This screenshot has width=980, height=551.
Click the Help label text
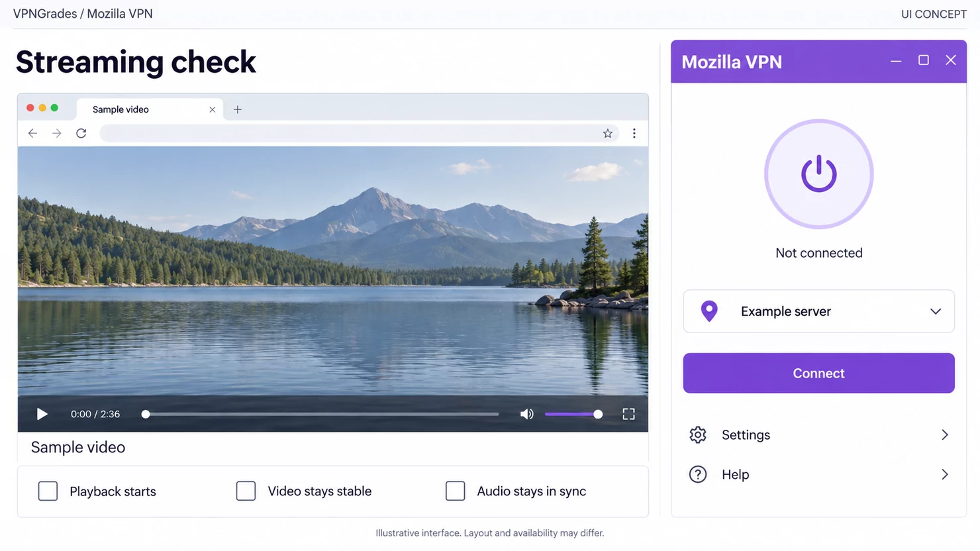click(736, 475)
